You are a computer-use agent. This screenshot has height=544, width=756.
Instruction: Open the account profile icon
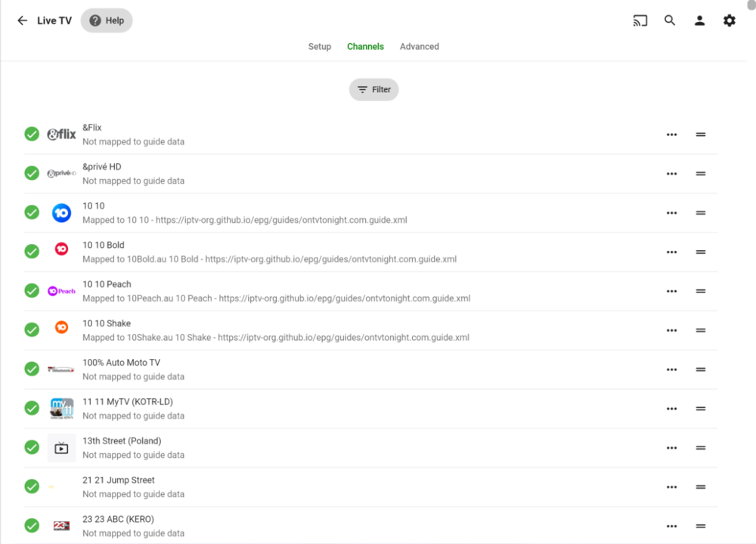[x=699, y=20]
